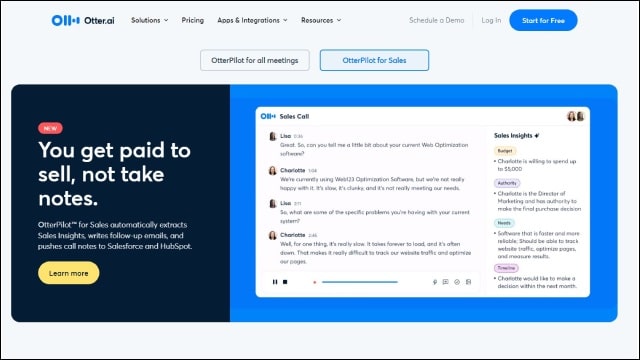
Task: Click Charlotte's 'We're currently using Web123' message
Action: click(372, 184)
